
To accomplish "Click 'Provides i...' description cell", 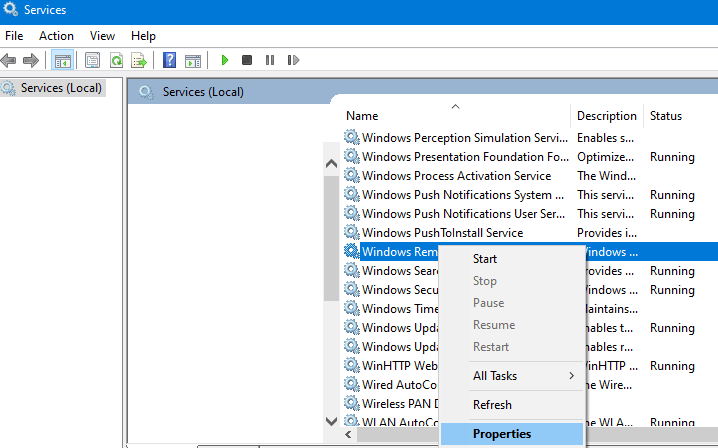I will point(607,233).
